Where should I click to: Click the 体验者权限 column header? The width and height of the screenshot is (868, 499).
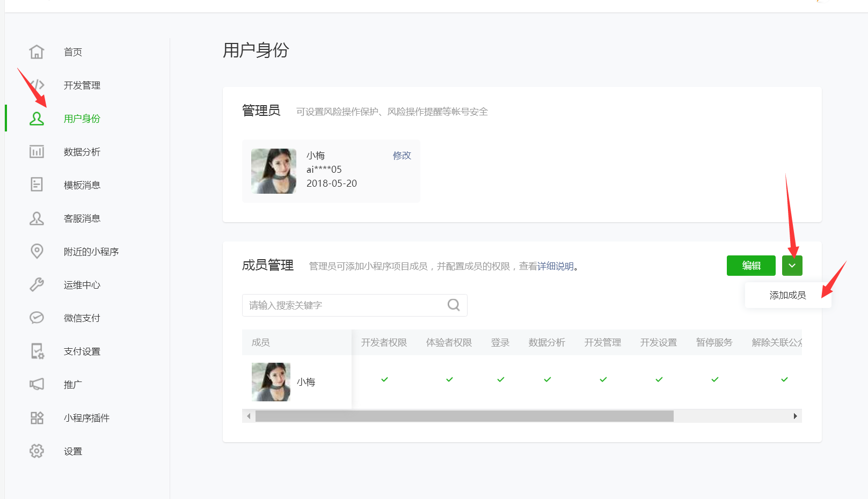point(449,342)
